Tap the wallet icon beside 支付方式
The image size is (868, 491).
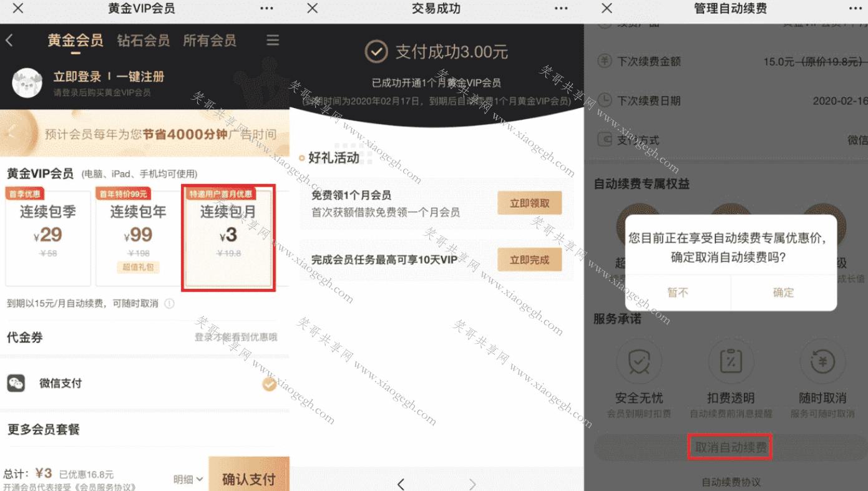pyautogui.click(x=605, y=139)
